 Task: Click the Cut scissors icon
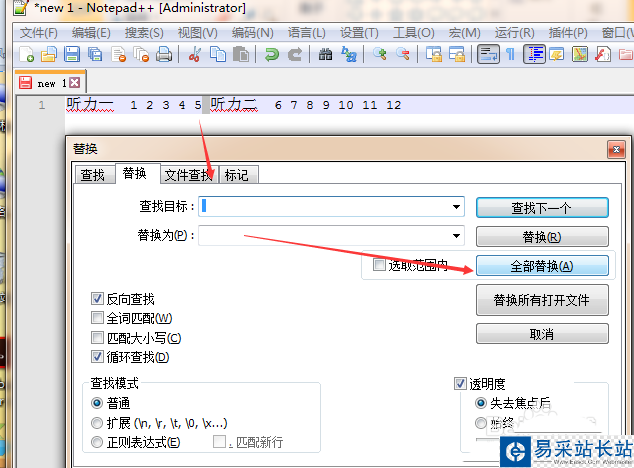[194, 54]
